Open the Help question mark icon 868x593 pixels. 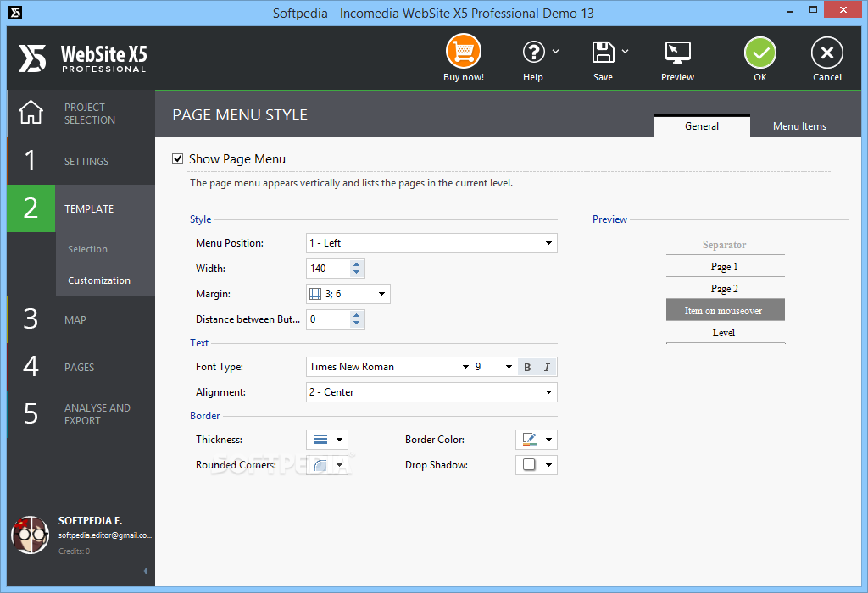[x=534, y=52]
